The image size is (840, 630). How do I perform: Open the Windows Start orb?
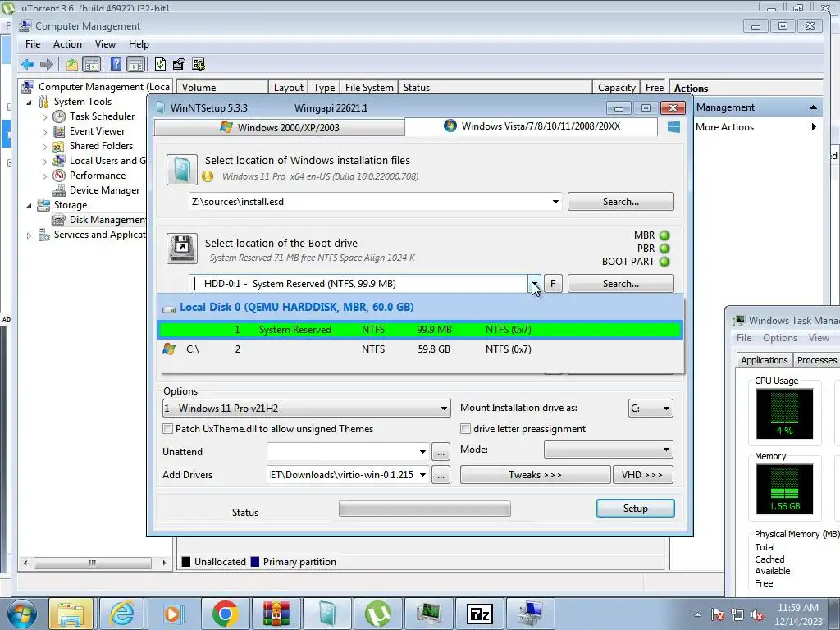tap(21, 614)
